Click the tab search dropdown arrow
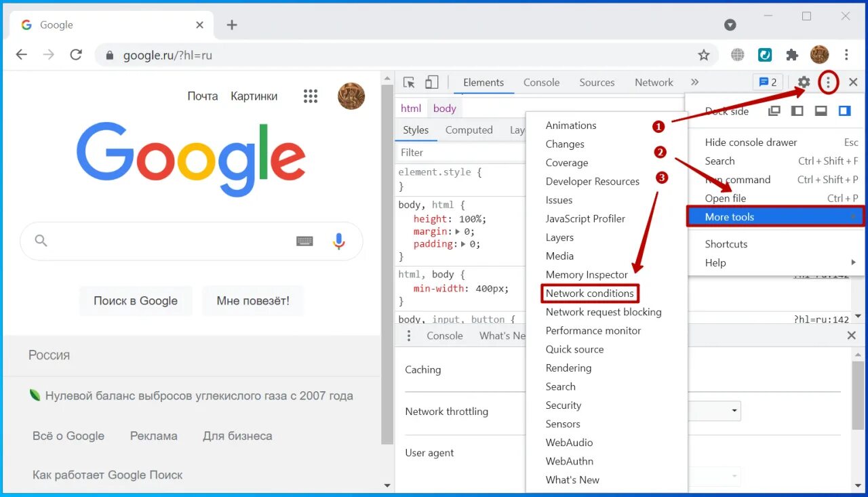 tap(730, 25)
